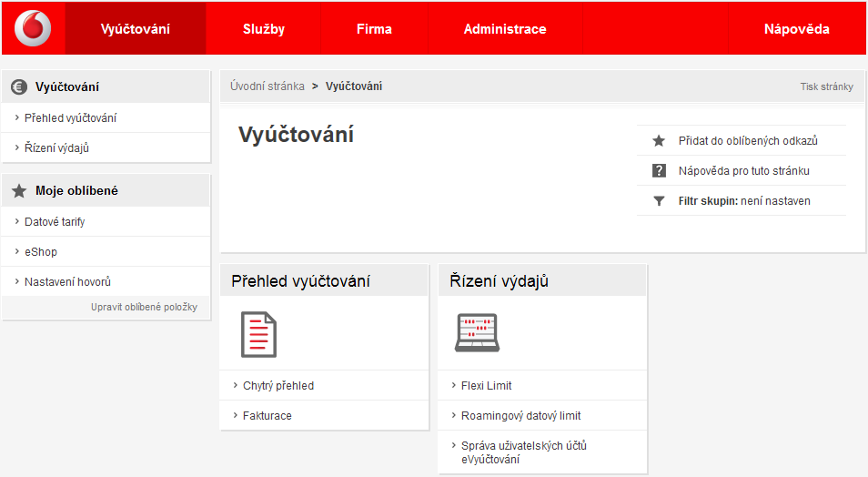Click the bold Vyúčtování breadcrumb text
Image resolution: width=868 pixels, height=477 pixels.
click(354, 86)
